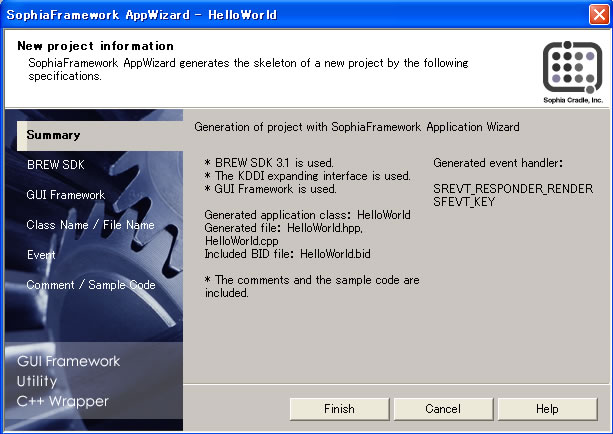Open Class Name / File Name step
This screenshot has width=613, height=434.
(x=90, y=225)
